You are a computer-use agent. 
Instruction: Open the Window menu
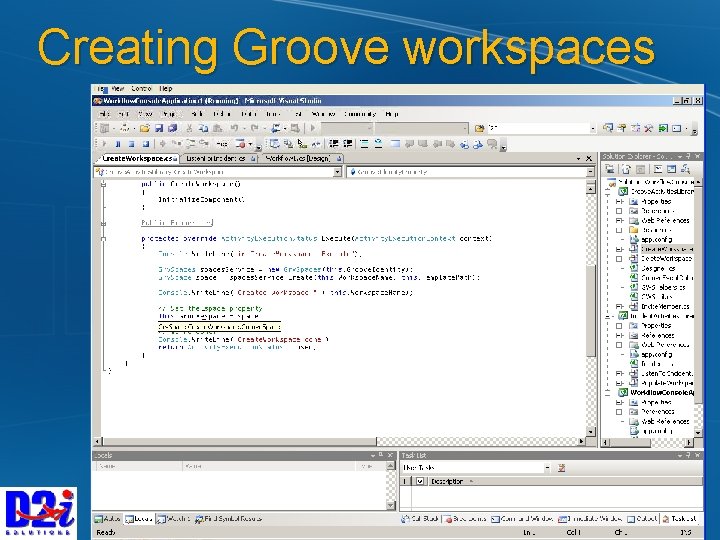[323, 114]
